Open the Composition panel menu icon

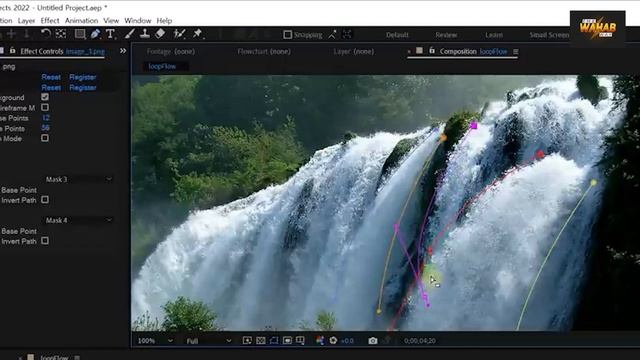click(516, 51)
